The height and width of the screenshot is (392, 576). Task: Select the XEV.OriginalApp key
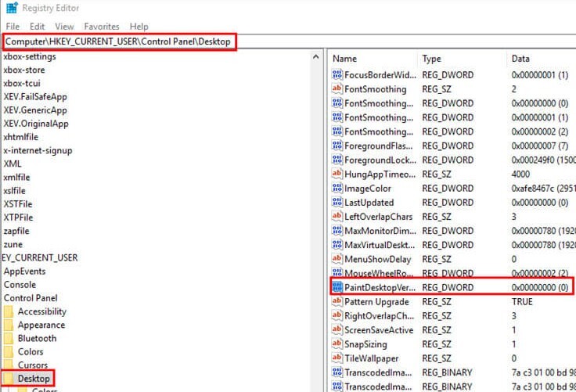pos(36,124)
